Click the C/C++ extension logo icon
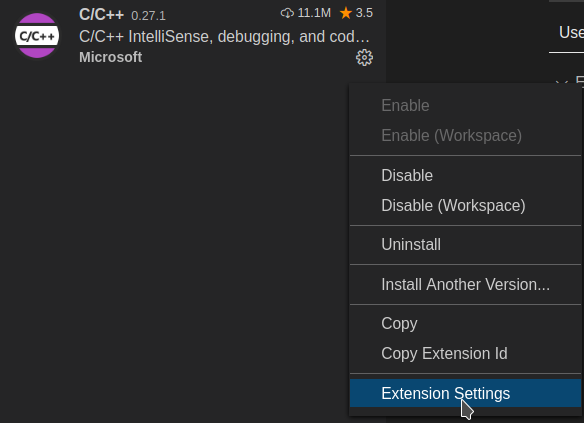 pos(37,36)
